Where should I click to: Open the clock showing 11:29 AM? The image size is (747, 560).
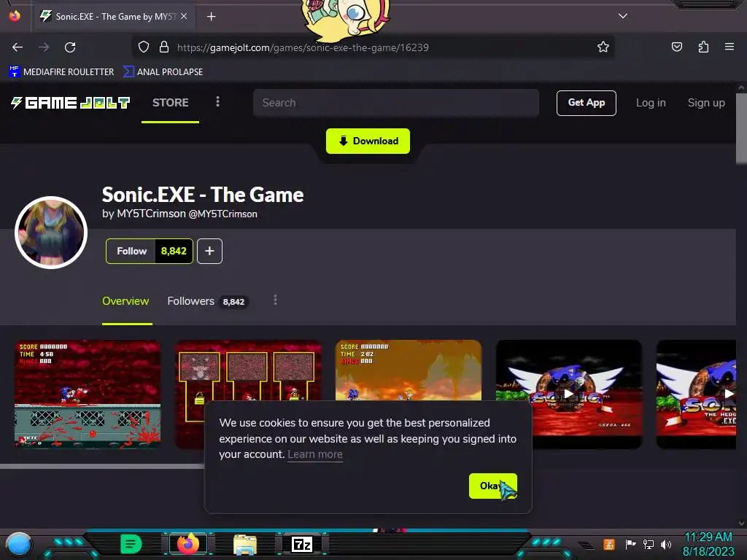click(x=708, y=544)
